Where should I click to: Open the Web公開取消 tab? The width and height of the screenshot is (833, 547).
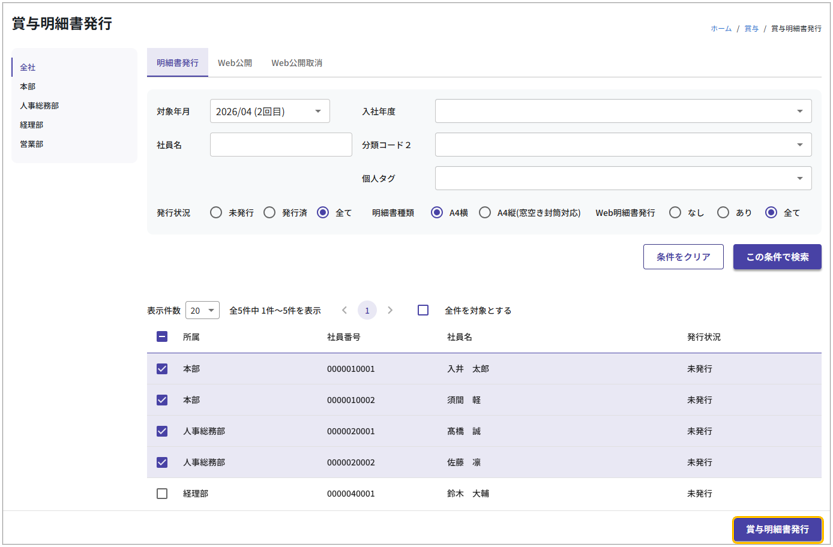click(x=297, y=63)
